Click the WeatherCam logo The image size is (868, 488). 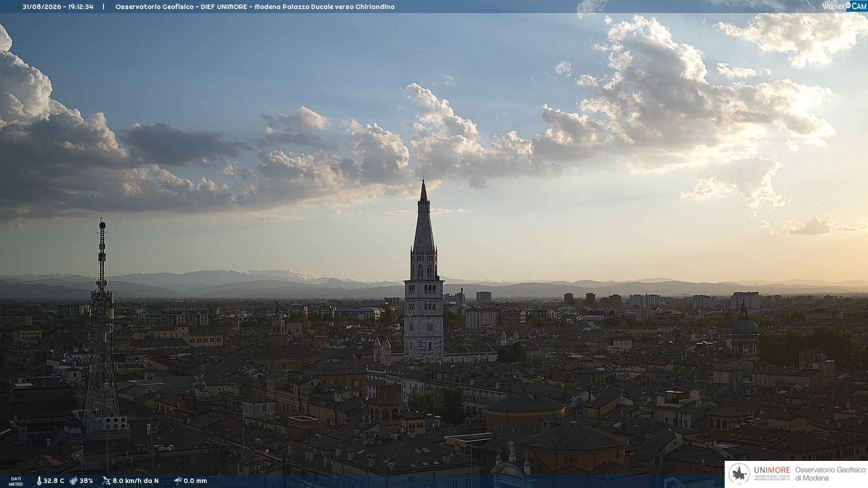point(844,6)
